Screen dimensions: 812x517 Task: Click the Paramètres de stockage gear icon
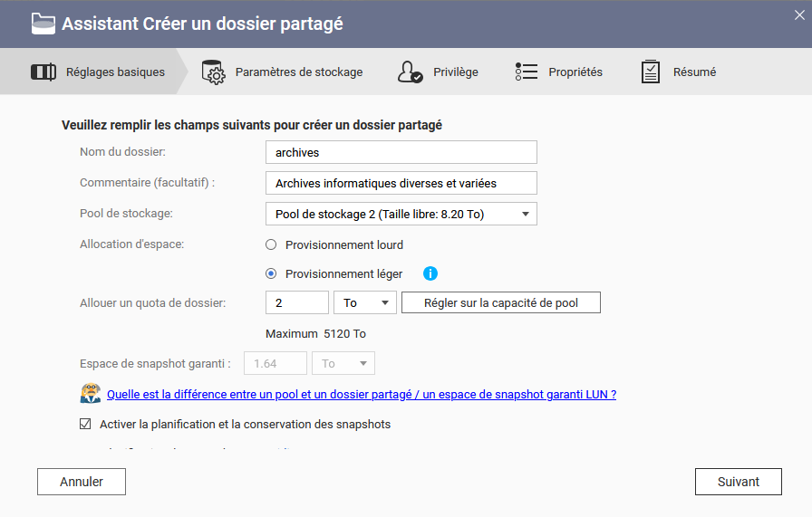click(x=213, y=72)
